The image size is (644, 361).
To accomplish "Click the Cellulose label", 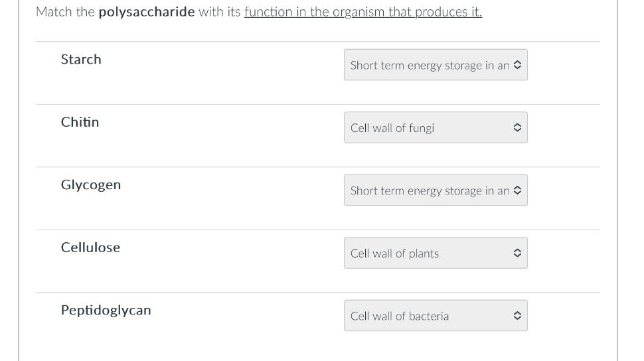I will 91,248.
